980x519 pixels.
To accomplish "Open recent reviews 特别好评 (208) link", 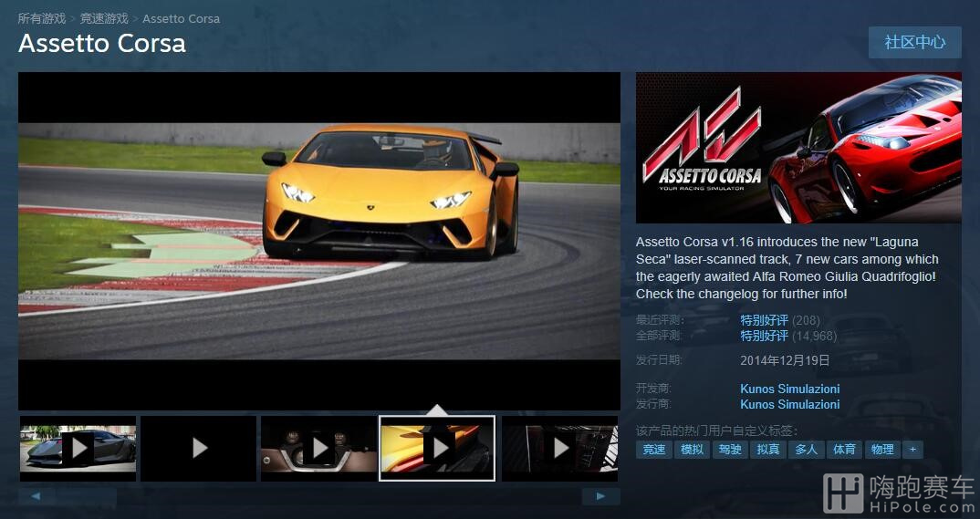I will click(780, 320).
